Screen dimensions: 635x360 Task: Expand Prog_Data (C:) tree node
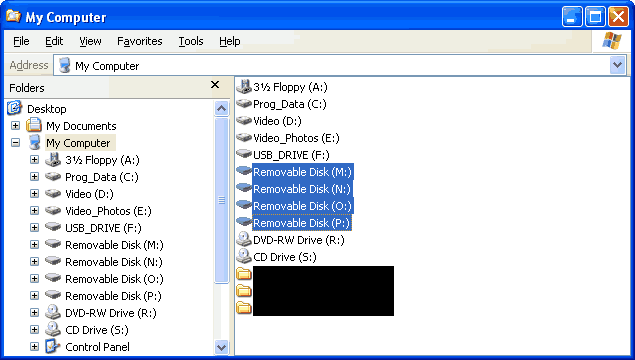click(34, 177)
